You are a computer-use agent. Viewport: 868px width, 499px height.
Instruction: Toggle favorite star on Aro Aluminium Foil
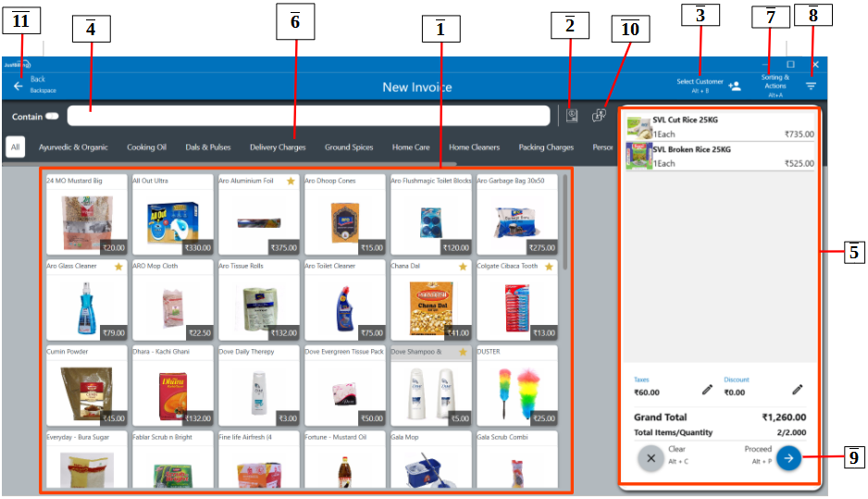point(291,181)
